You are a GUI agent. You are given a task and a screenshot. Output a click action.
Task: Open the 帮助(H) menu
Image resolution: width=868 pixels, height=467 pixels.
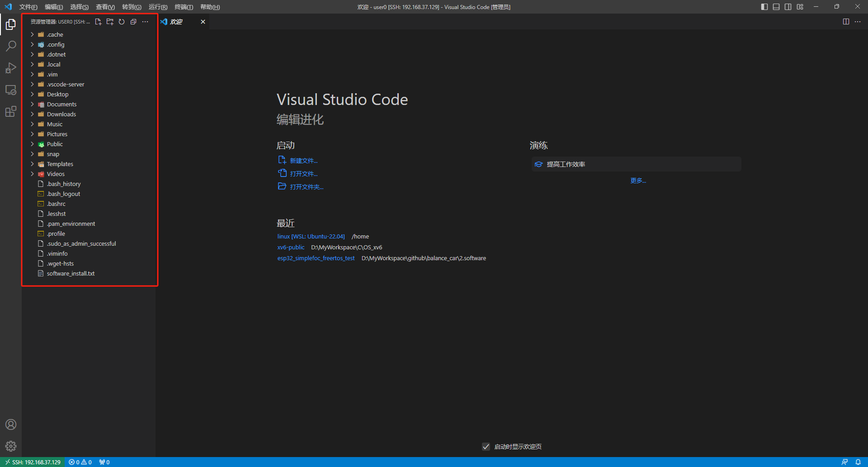coord(210,7)
